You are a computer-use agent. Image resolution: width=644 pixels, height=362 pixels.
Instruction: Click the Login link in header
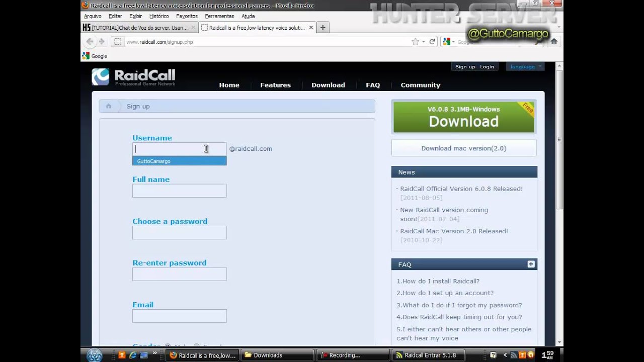point(487,66)
